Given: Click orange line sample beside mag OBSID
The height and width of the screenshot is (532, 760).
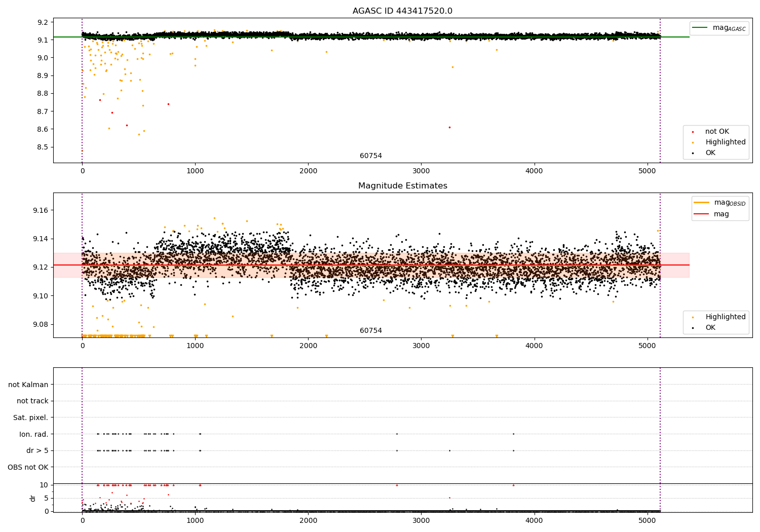Looking at the screenshot, I should [702, 203].
